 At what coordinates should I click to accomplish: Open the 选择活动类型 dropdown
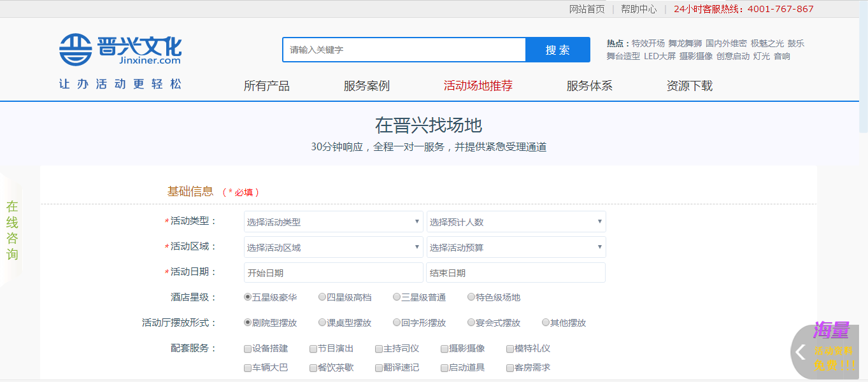tap(333, 222)
